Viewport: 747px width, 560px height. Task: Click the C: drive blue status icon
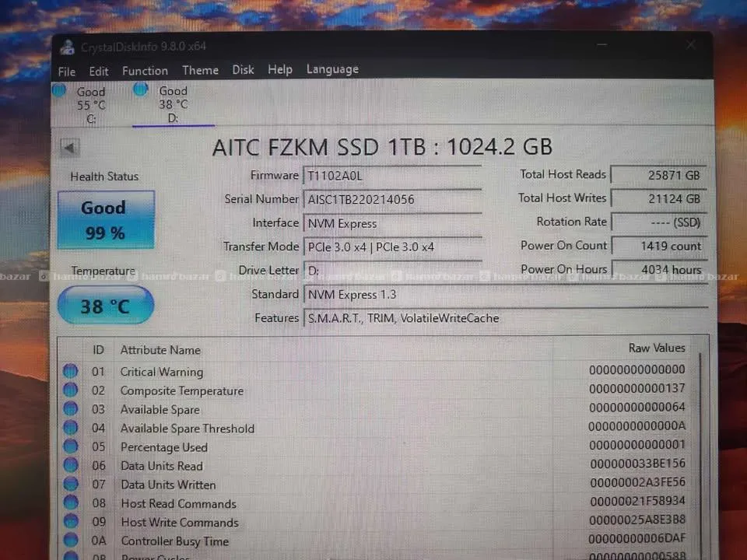59,90
